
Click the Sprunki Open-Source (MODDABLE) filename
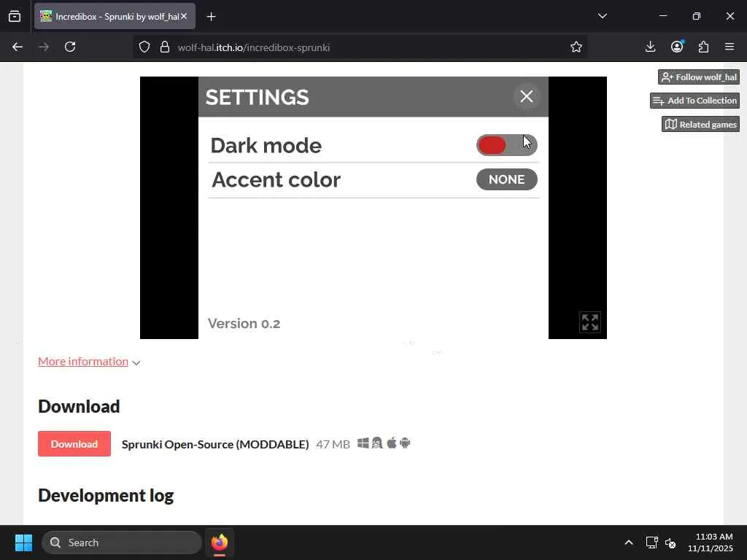click(215, 444)
